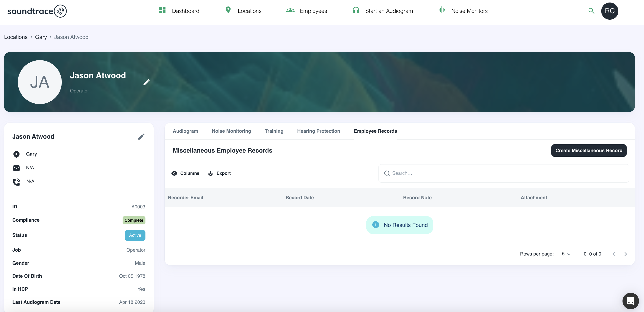Edit Jason Atwood details card pencil

click(141, 137)
